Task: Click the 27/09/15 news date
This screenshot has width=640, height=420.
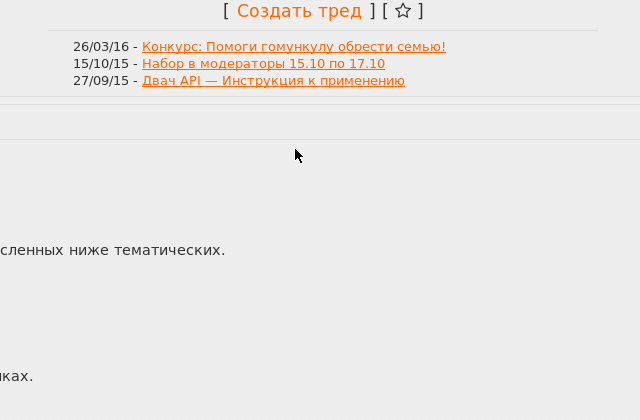Action: [101, 81]
